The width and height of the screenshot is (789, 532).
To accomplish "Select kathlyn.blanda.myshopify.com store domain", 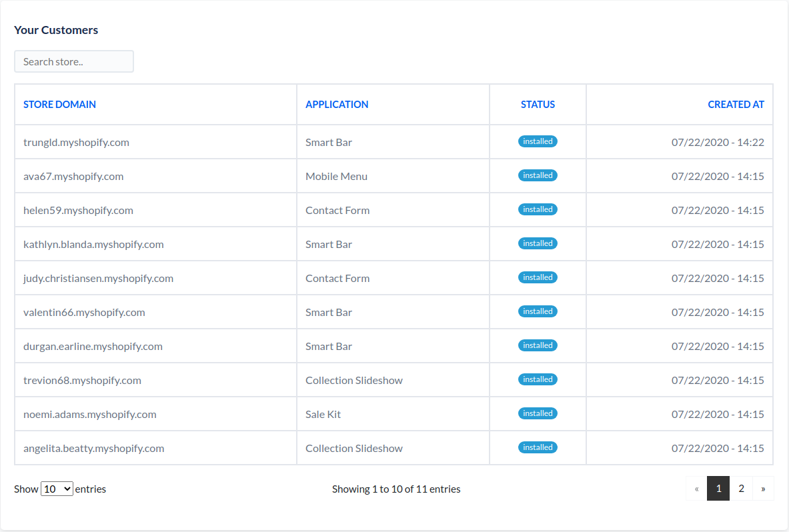I will point(93,245).
